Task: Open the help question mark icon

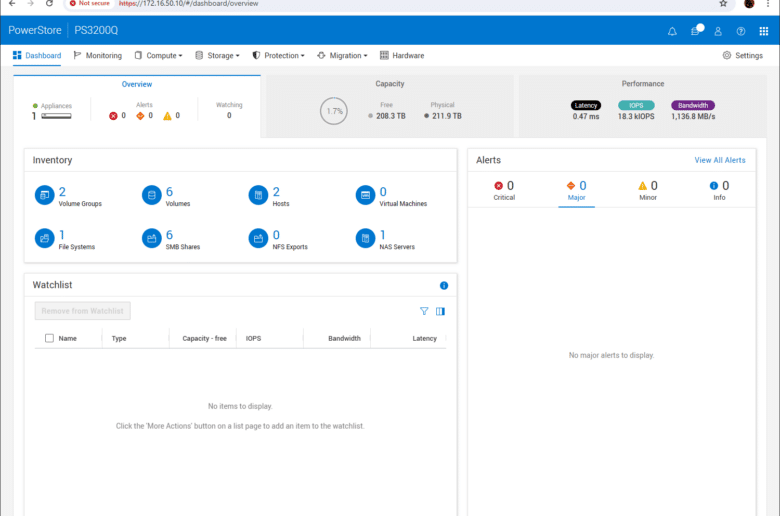Action: 741,31
